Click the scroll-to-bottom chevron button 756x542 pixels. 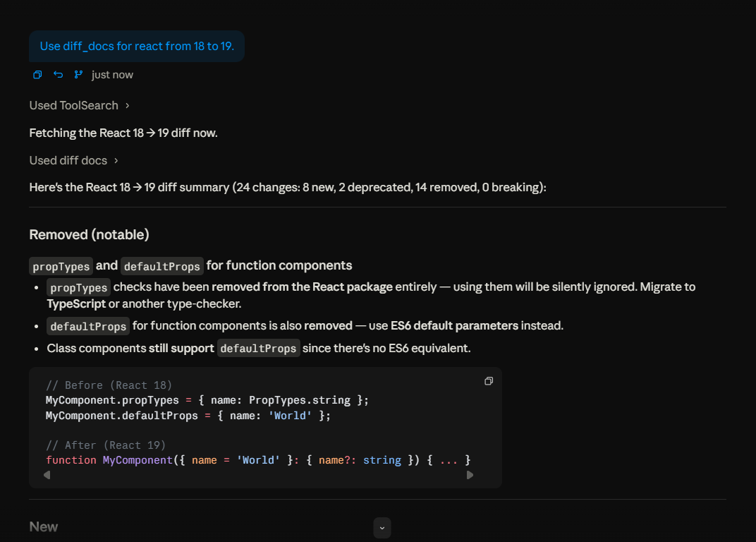coord(382,527)
